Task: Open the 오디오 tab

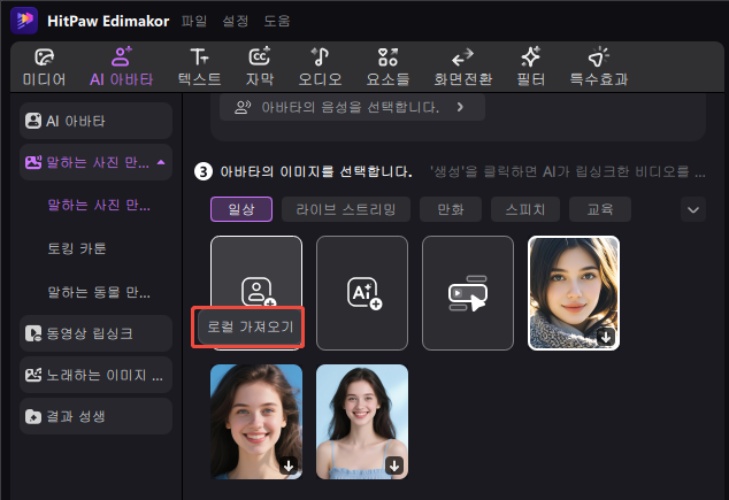Action: (320, 67)
